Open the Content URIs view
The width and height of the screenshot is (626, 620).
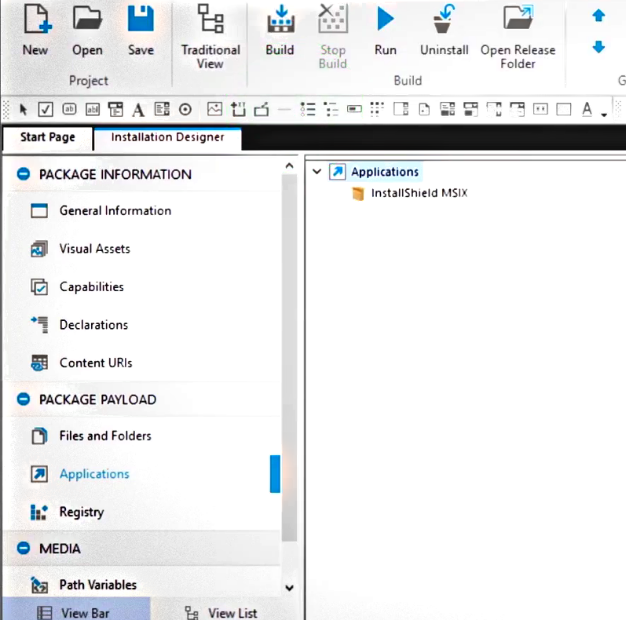pos(95,362)
